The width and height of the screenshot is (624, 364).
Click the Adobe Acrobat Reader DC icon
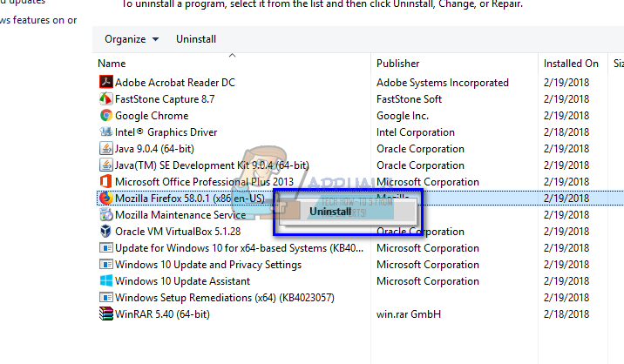[x=105, y=82]
